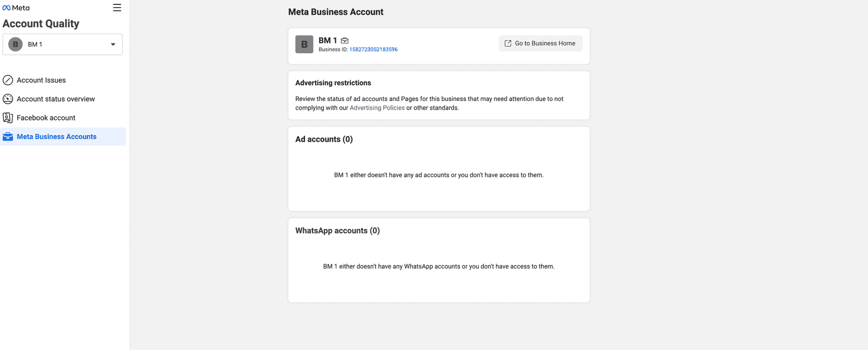
Task: Click the Ad accounts (0) heading
Action: [324, 139]
